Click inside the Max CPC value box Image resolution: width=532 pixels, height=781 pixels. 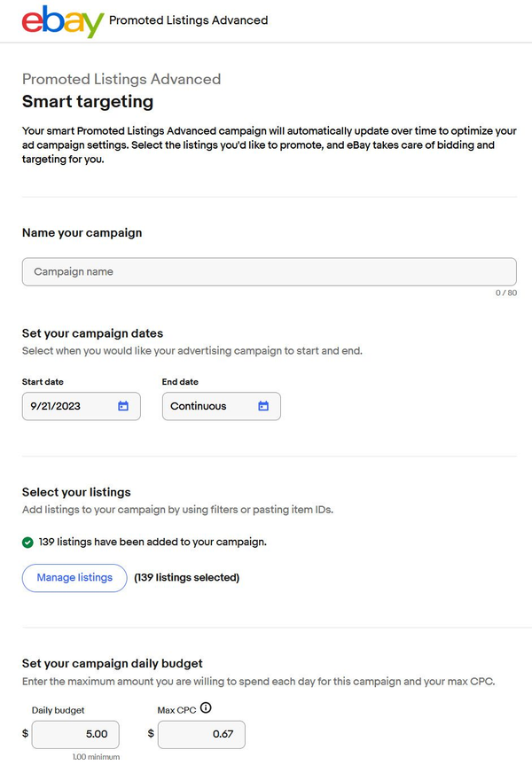tap(200, 734)
